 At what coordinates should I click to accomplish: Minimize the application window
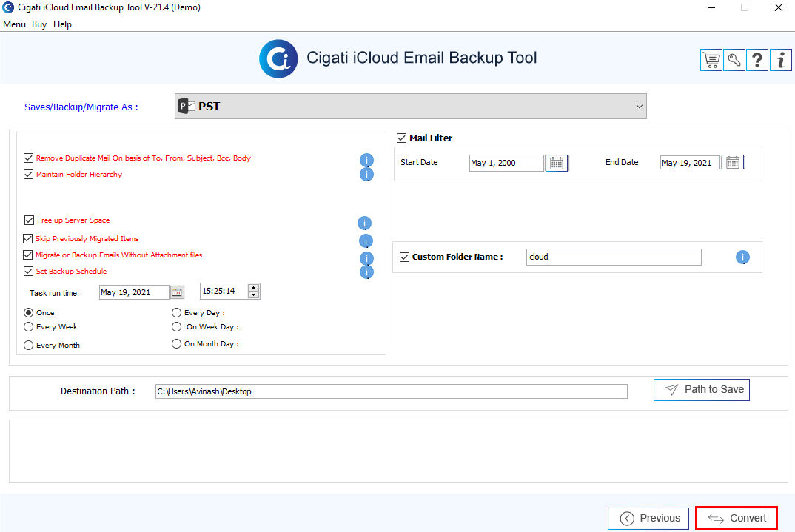pyautogui.click(x=711, y=7)
